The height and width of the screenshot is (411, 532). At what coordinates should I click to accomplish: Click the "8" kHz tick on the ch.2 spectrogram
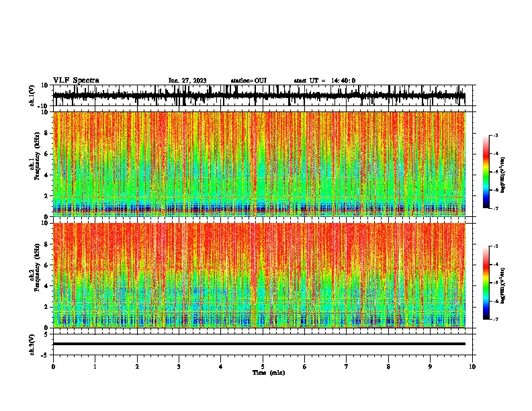46,244
